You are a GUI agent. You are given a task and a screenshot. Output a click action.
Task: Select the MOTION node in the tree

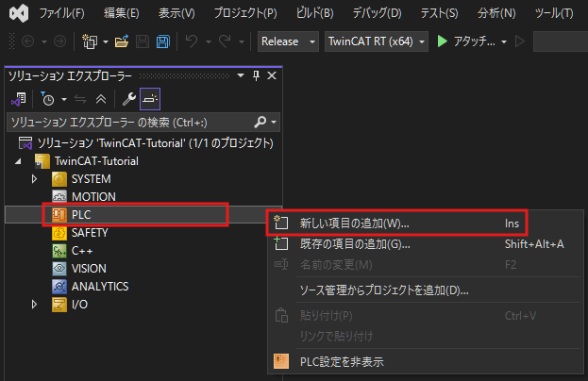93,196
